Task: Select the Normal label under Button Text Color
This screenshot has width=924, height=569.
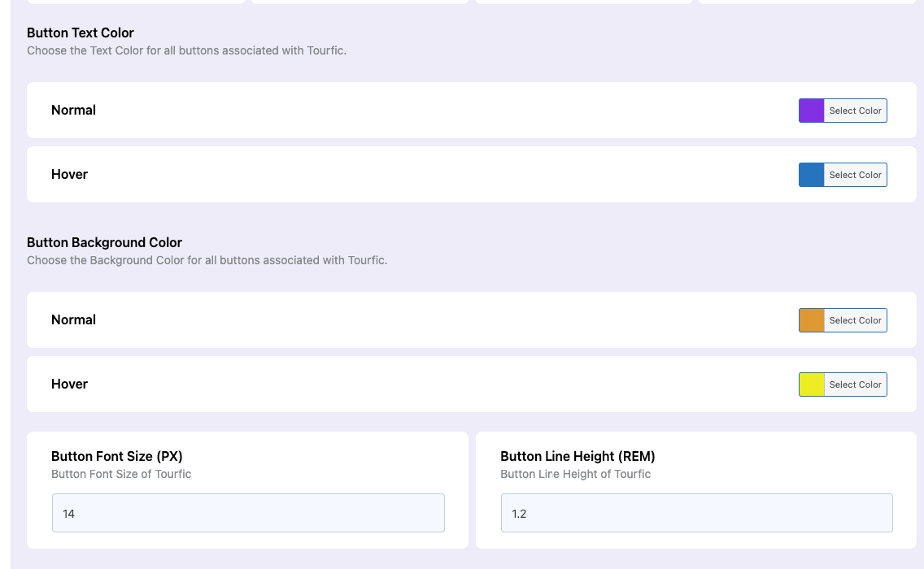Action: 73,110
